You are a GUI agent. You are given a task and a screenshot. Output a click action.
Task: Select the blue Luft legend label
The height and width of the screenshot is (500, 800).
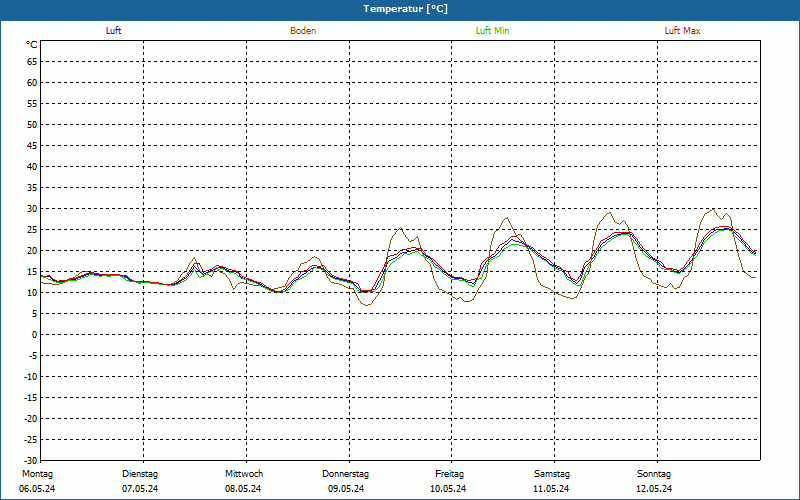(113, 31)
